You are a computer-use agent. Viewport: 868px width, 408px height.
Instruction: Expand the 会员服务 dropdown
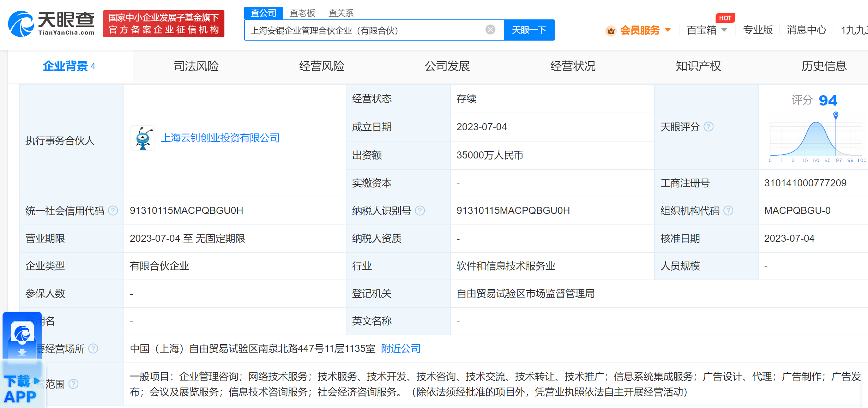(x=668, y=30)
